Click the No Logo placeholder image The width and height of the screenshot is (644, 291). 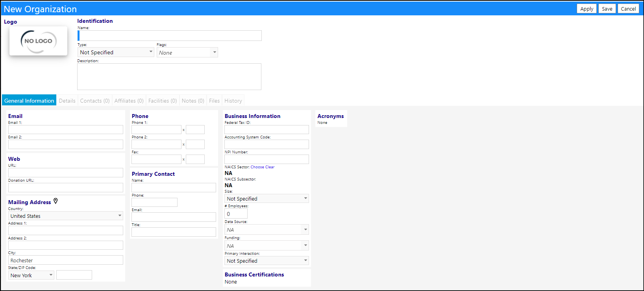pos(38,41)
